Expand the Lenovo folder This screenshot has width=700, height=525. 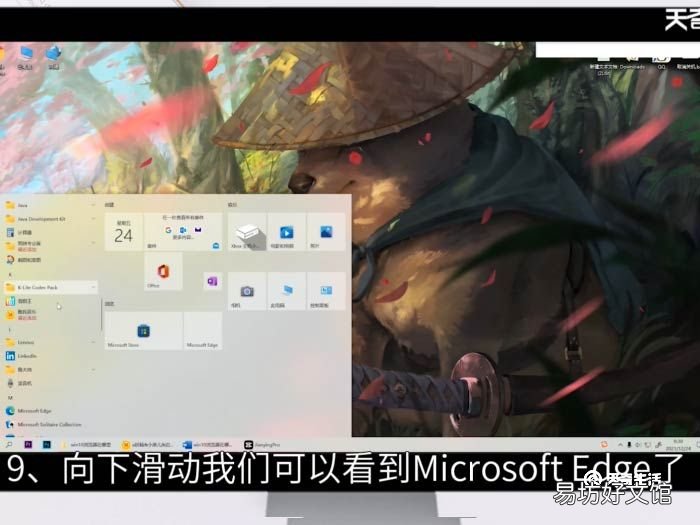click(50, 342)
